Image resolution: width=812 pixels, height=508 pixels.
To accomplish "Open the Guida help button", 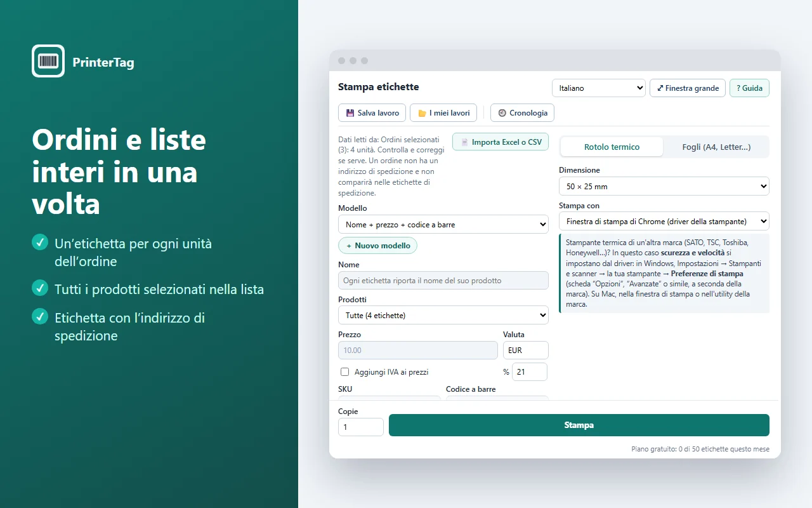I will (x=750, y=88).
